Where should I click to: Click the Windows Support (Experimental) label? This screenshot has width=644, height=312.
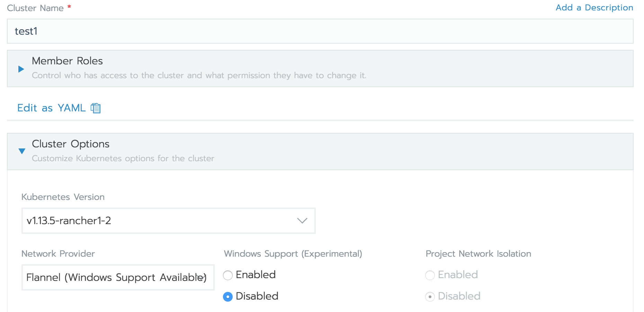click(x=293, y=254)
